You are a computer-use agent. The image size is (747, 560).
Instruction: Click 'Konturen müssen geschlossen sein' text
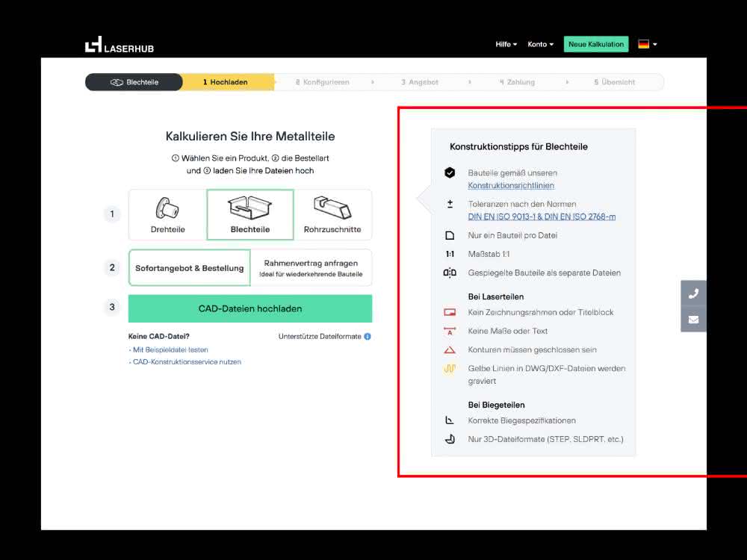tap(532, 350)
